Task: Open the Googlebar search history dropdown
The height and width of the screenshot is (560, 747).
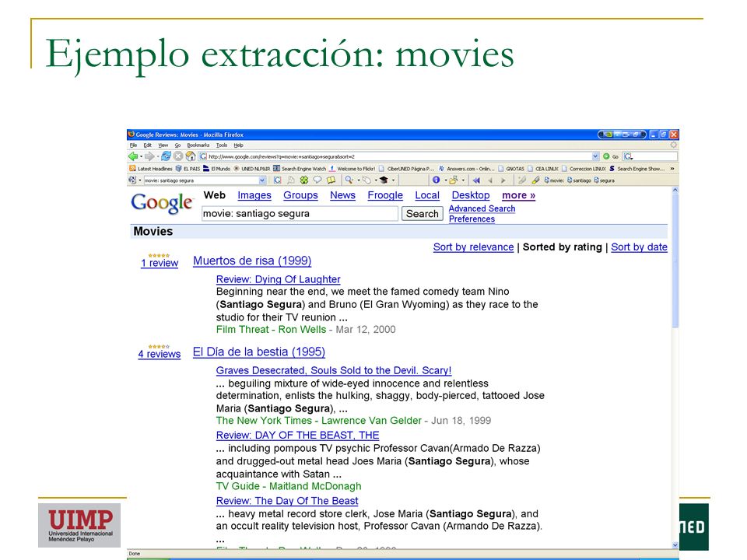Action: tap(262, 180)
